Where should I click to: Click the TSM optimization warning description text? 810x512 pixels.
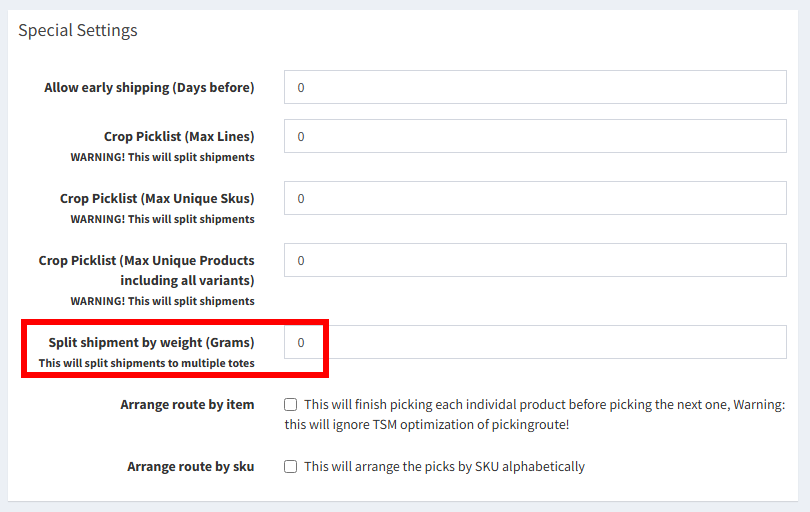click(x=535, y=414)
